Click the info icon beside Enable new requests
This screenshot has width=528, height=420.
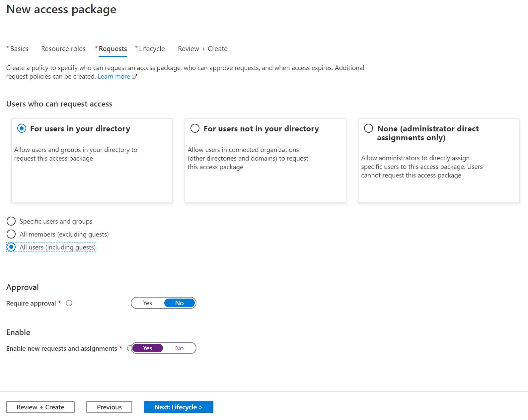tap(129, 348)
